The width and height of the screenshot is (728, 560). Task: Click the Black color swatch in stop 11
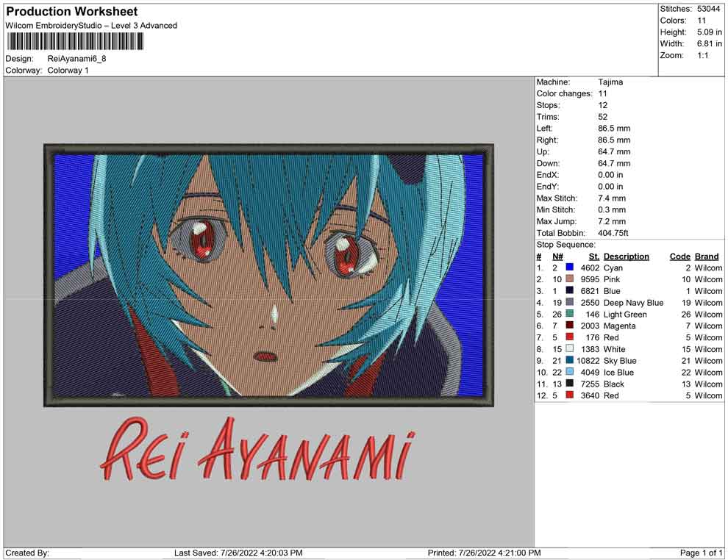point(569,384)
